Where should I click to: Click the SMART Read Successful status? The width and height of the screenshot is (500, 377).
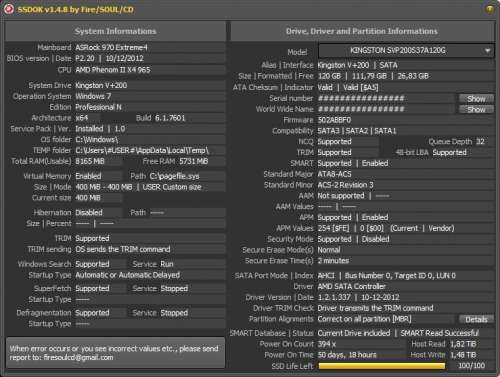point(439,333)
